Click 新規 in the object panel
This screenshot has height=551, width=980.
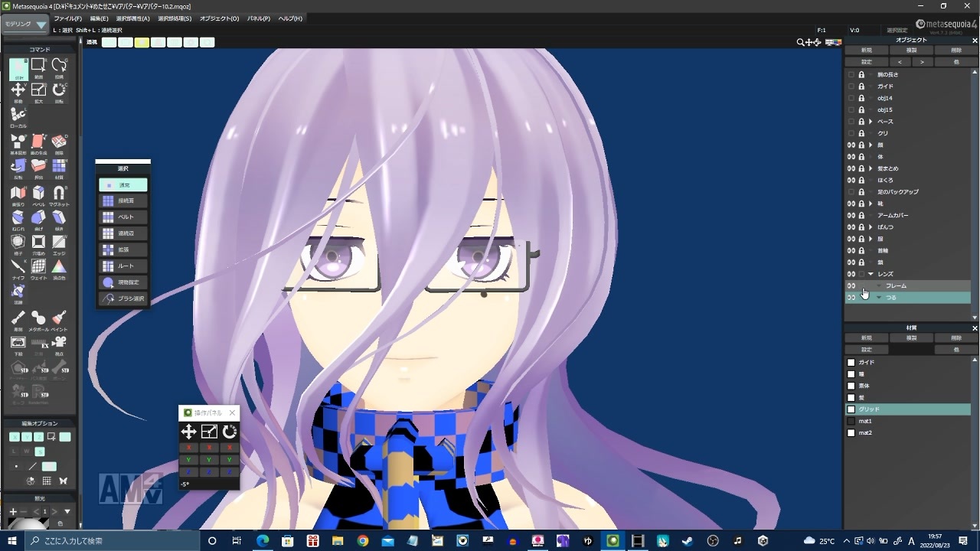(x=866, y=51)
